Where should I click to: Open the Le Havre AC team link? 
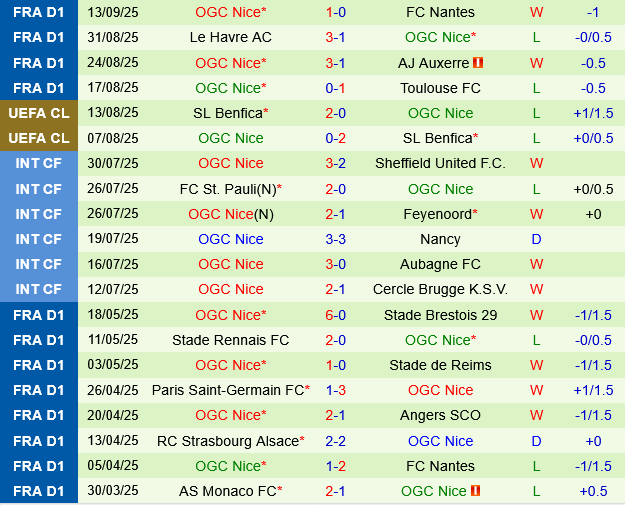230,37
